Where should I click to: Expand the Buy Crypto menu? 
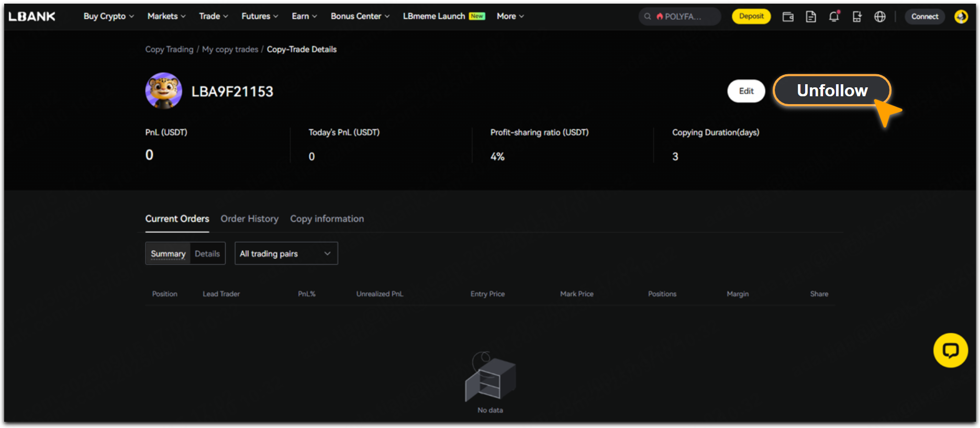tap(108, 17)
